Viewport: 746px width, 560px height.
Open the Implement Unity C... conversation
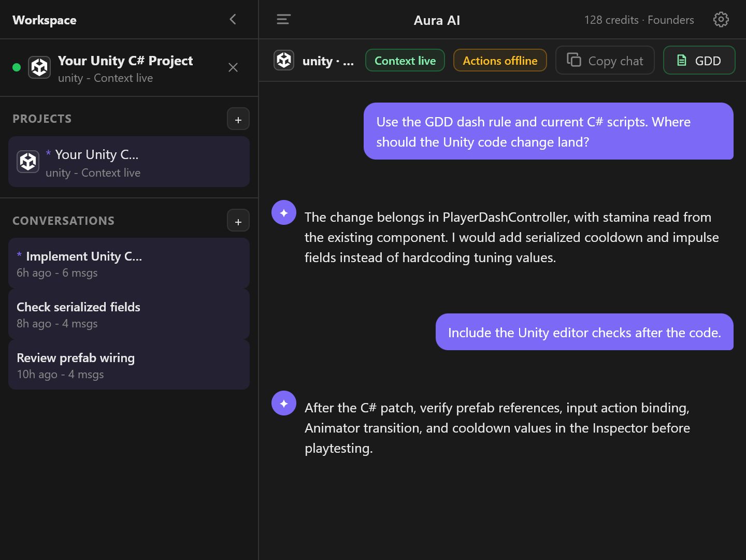(x=129, y=263)
